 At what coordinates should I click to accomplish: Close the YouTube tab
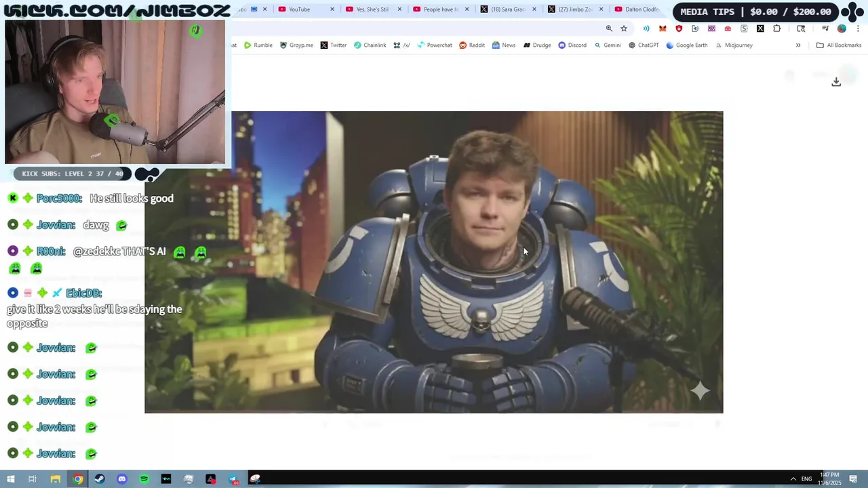332,9
